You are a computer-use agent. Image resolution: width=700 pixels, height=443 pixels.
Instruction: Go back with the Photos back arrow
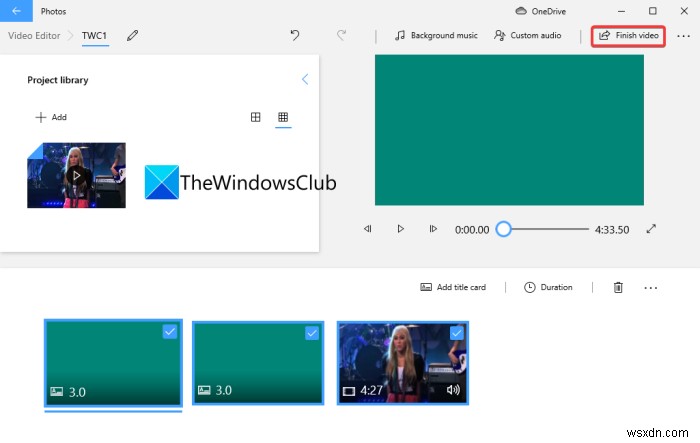click(16, 11)
